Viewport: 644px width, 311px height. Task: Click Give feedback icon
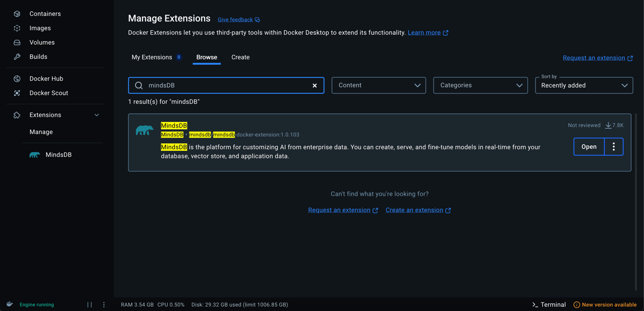(257, 20)
